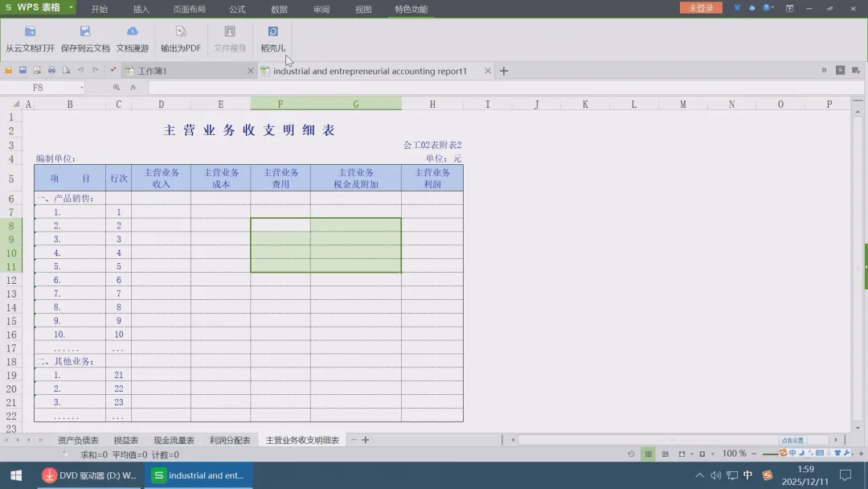Open the Docer (稻壳儿) template store
This screenshot has width=868, height=489.
point(273,39)
